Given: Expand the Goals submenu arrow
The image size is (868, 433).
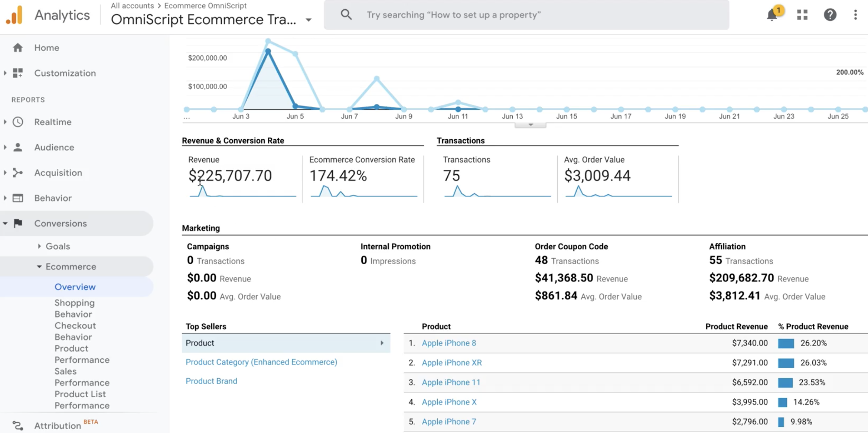Looking at the screenshot, I should 39,246.
